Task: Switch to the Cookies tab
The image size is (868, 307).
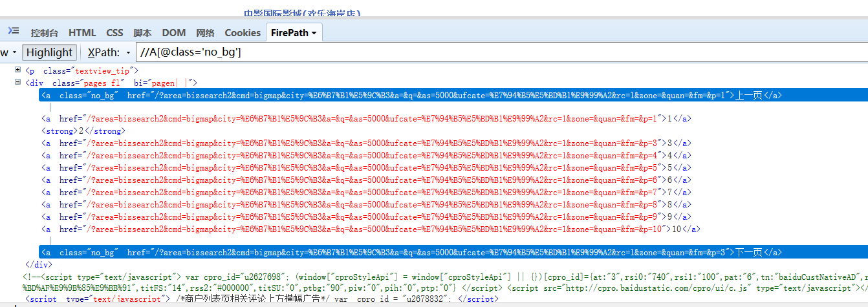Action: coord(243,33)
